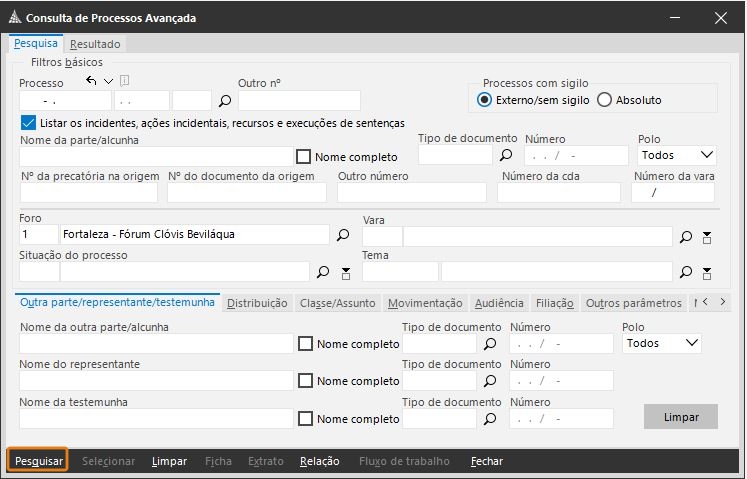Click the Vara multi-select filter icon
747x479 pixels.
coord(707,236)
